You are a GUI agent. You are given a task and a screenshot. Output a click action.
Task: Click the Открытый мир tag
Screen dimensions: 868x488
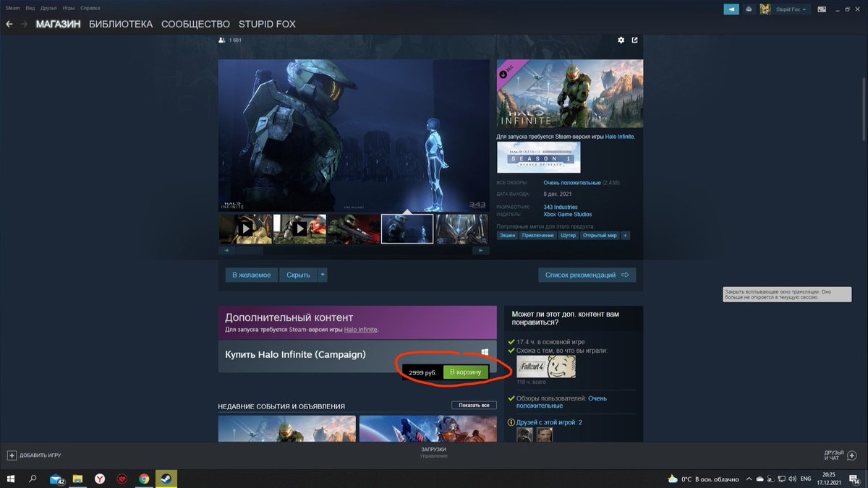pos(600,236)
